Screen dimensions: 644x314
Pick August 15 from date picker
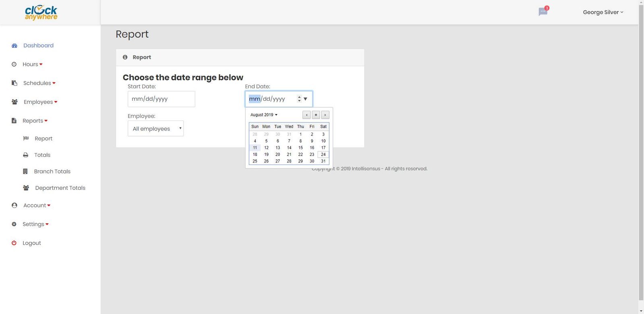point(300,148)
